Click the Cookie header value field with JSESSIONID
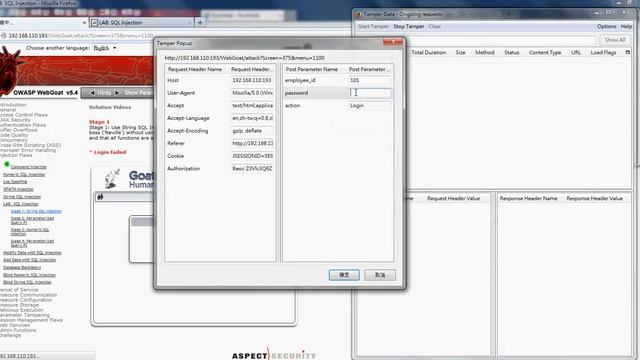This screenshot has width=640, height=360. [252, 156]
